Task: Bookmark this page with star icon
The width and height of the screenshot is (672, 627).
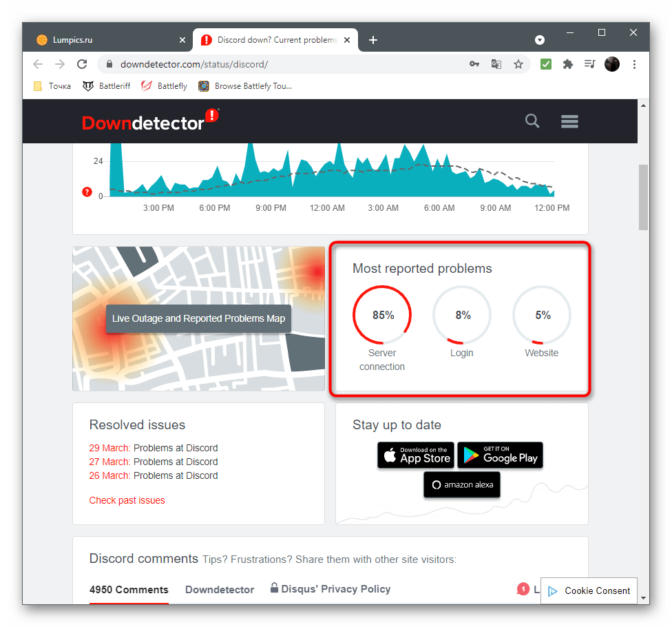Action: click(x=518, y=64)
